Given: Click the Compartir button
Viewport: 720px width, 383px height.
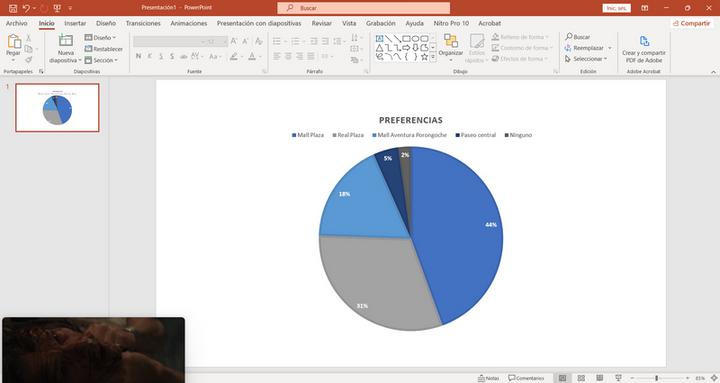Looking at the screenshot, I should click(692, 23).
